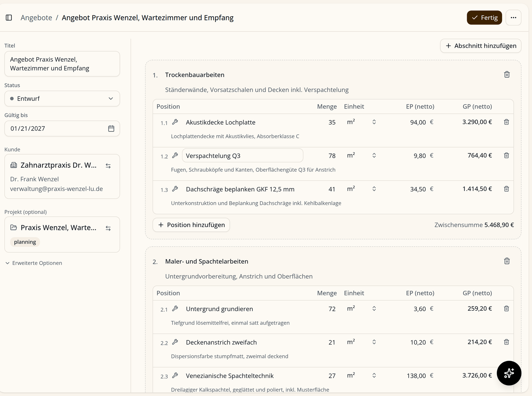Edit unit price 34,50 for Dachschräge

click(x=418, y=189)
